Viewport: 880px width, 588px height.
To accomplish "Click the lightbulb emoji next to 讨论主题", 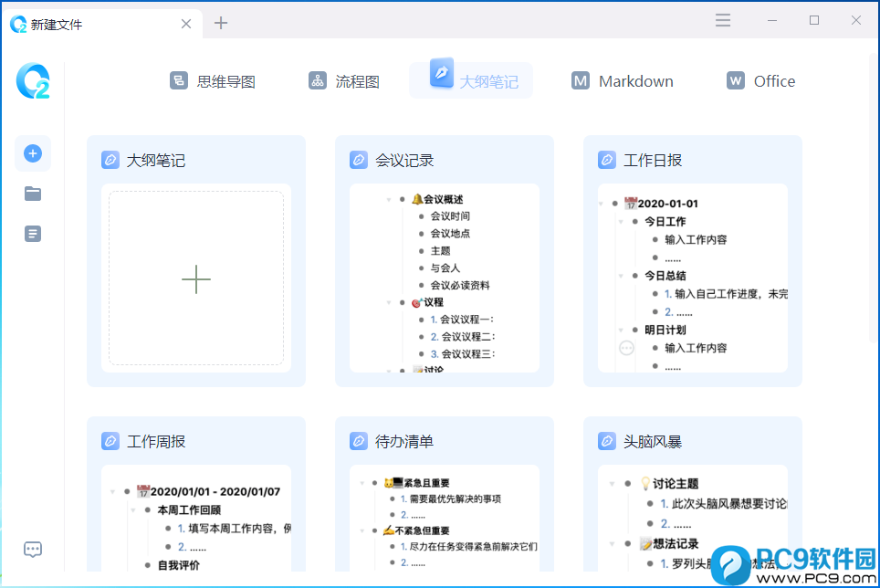I will (645, 483).
